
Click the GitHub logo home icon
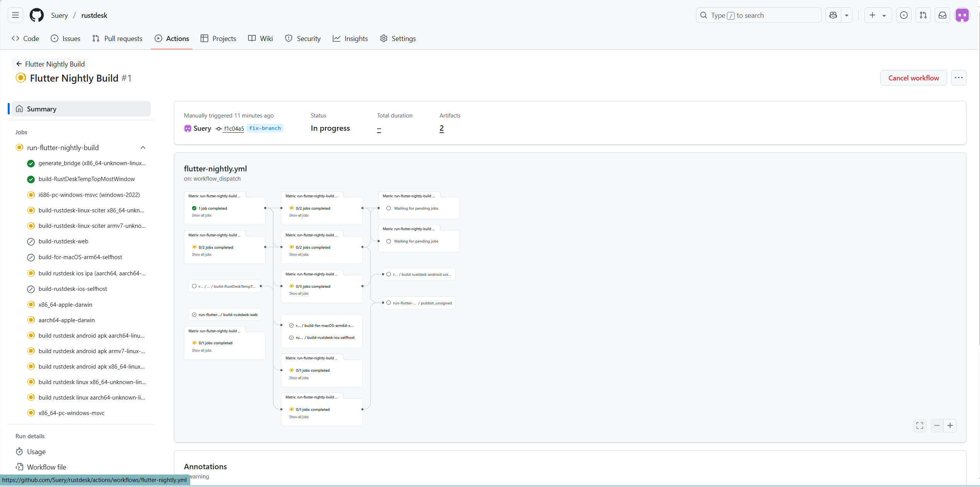coord(37,15)
